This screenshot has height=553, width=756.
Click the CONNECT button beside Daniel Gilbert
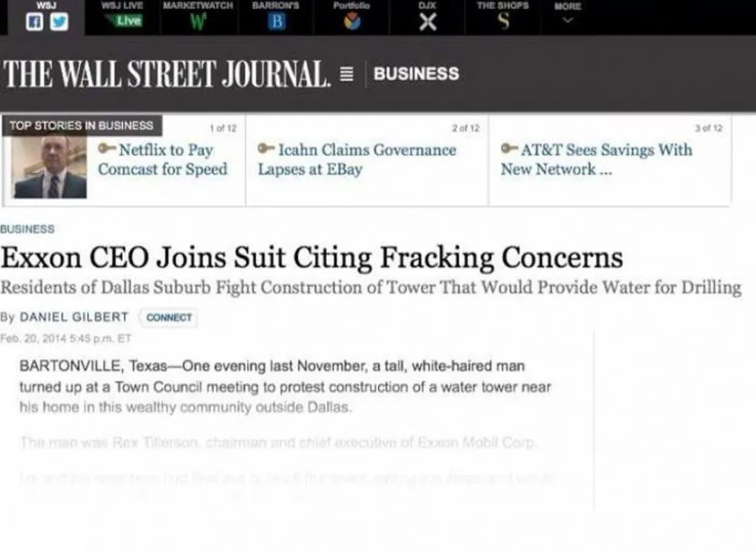pos(168,318)
